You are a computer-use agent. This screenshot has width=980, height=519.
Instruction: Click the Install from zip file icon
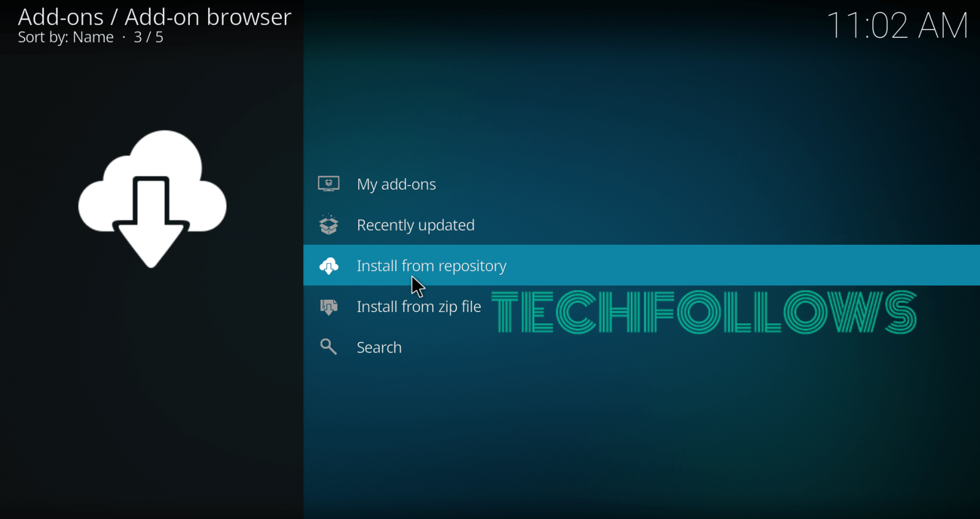pos(329,307)
